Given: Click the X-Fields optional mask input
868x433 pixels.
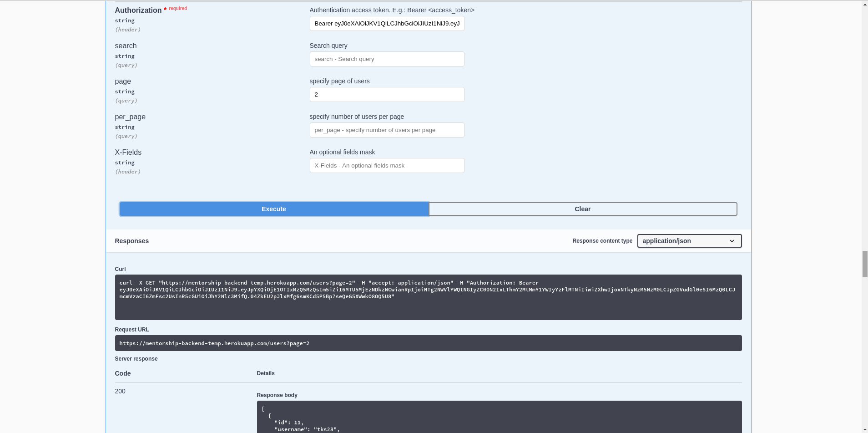Looking at the screenshot, I should pos(386,165).
